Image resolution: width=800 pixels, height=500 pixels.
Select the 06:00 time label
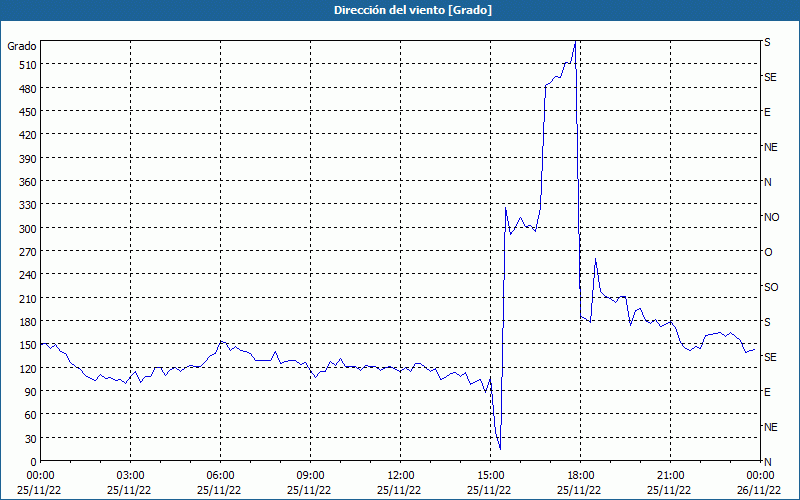[x=220, y=476]
